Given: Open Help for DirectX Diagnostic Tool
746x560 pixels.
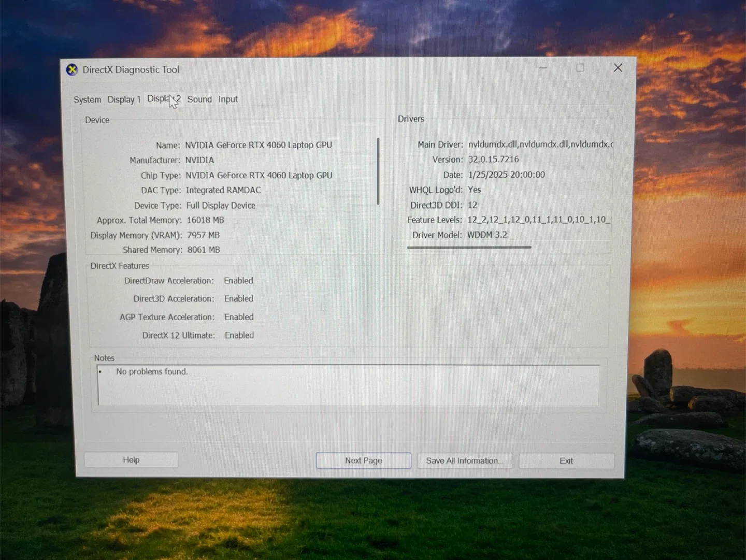Looking at the screenshot, I should click(x=131, y=460).
